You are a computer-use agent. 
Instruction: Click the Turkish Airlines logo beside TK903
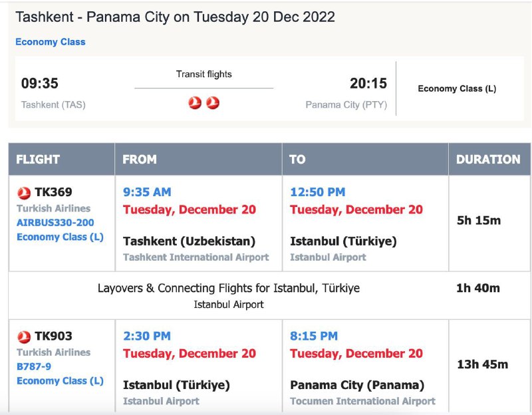point(24,337)
